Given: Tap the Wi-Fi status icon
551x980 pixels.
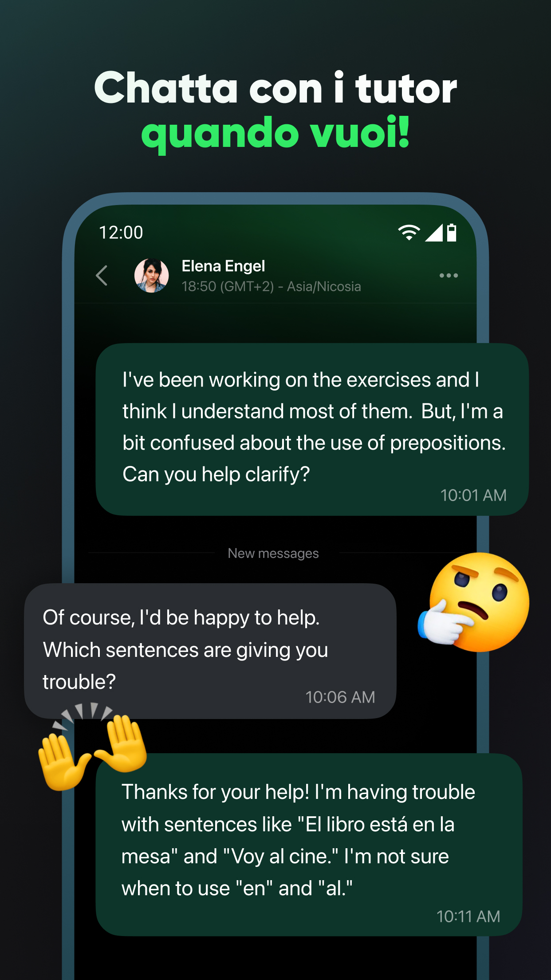Looking at the screenshot, I should click(x=409, y=232).
